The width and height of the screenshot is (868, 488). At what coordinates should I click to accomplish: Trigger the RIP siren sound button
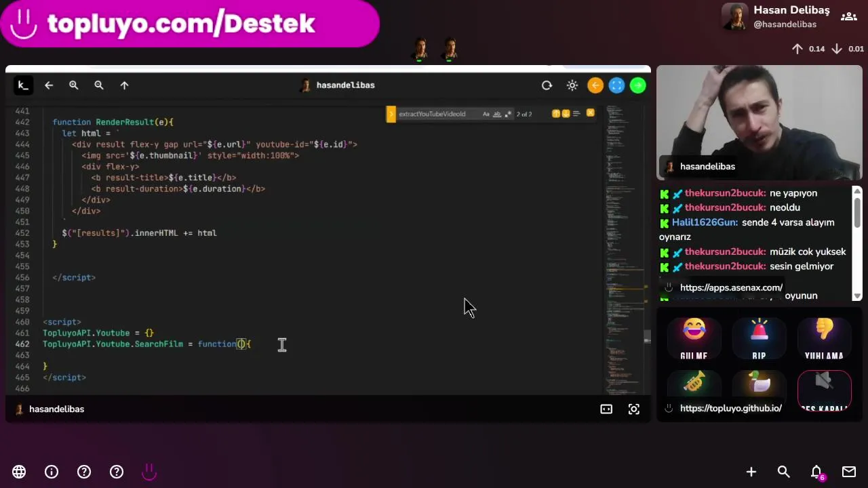(x=759, y=339)
